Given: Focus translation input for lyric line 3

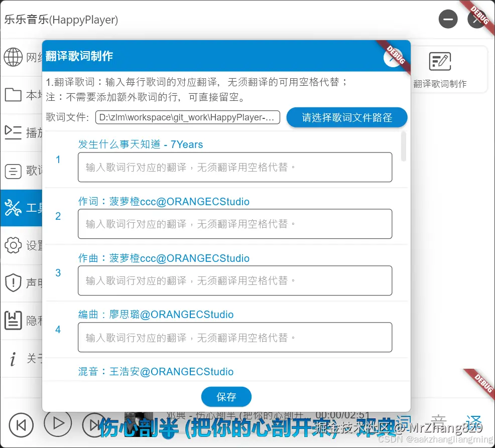Looking at the screenshot, I should click(x=235, y=280).
